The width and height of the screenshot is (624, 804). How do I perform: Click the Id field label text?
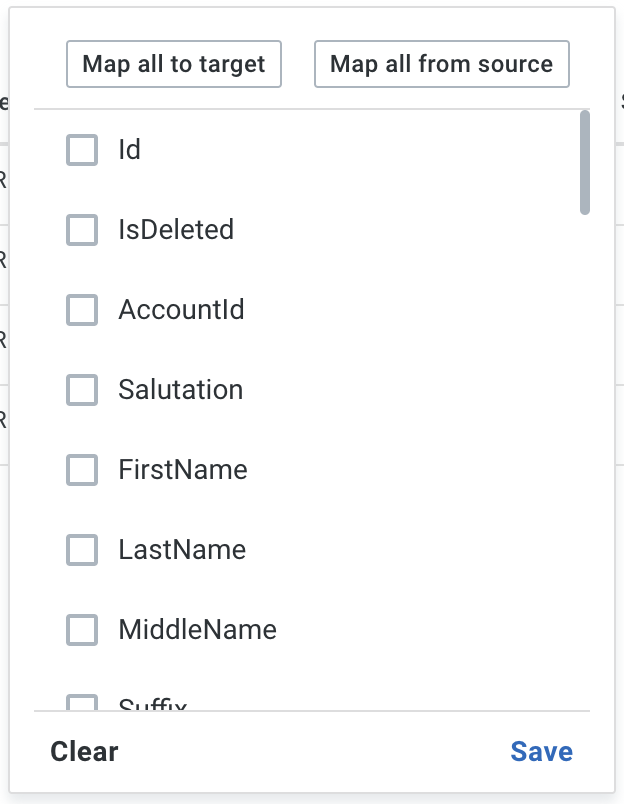coord(130,150)
